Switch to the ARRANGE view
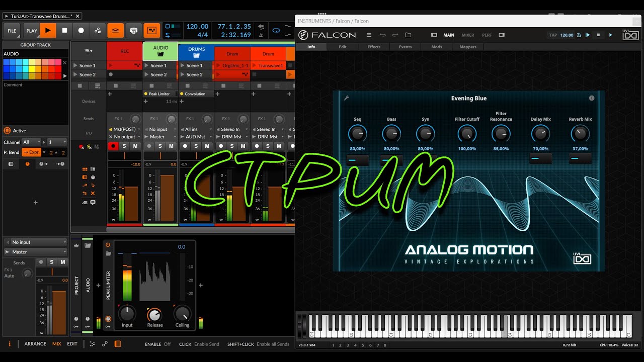Screen dimensions: 644x362 pos(35,344)
